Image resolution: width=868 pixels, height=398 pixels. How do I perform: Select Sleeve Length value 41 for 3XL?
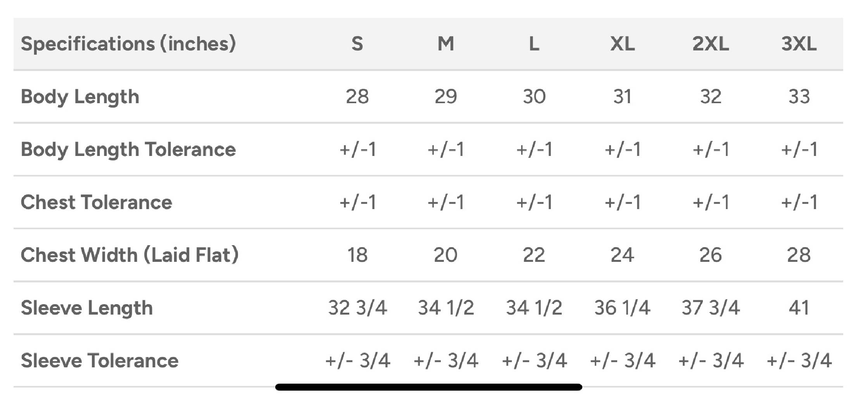799,308
